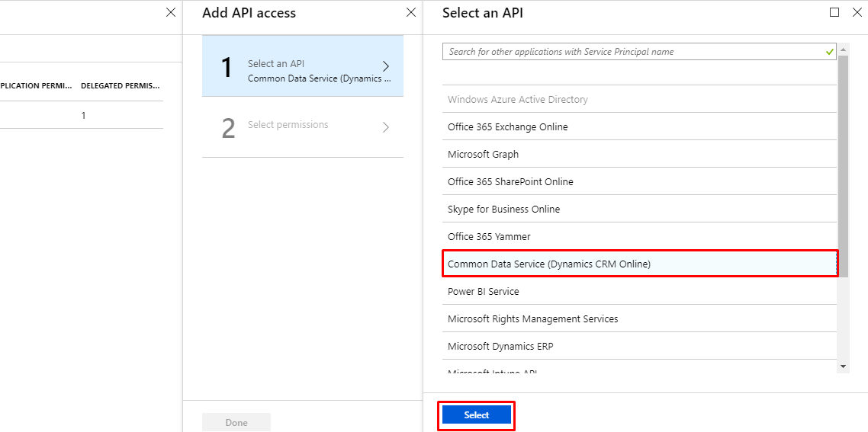Screen dimensions: 868x432
Task: Select Office 365 Yammer API
Action: 489,237
